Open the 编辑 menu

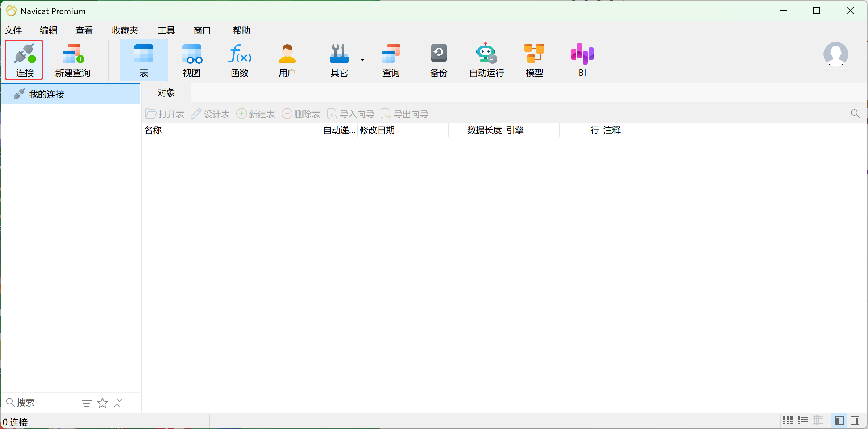coord(49,30)
